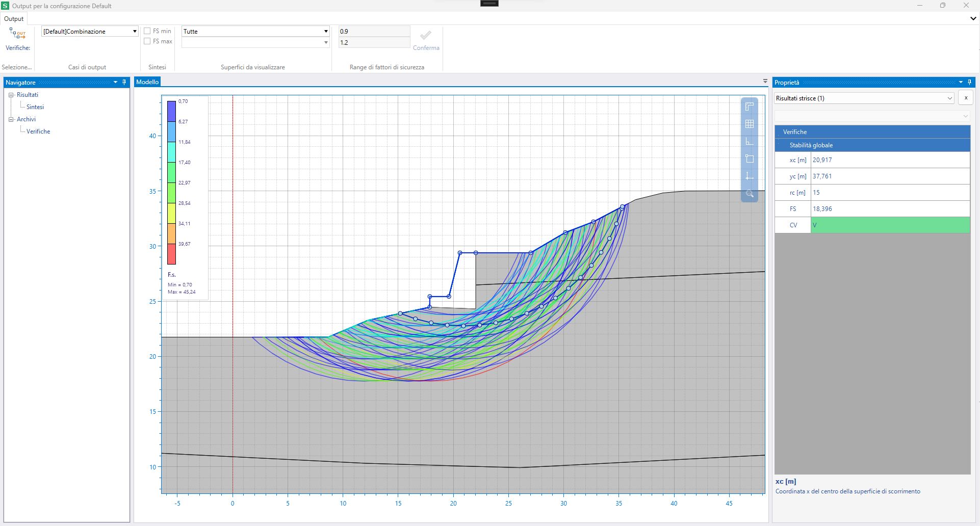980x526 pixels.
Task: Click the Stabilità globale group header
Action: click(x=872, y=145)
